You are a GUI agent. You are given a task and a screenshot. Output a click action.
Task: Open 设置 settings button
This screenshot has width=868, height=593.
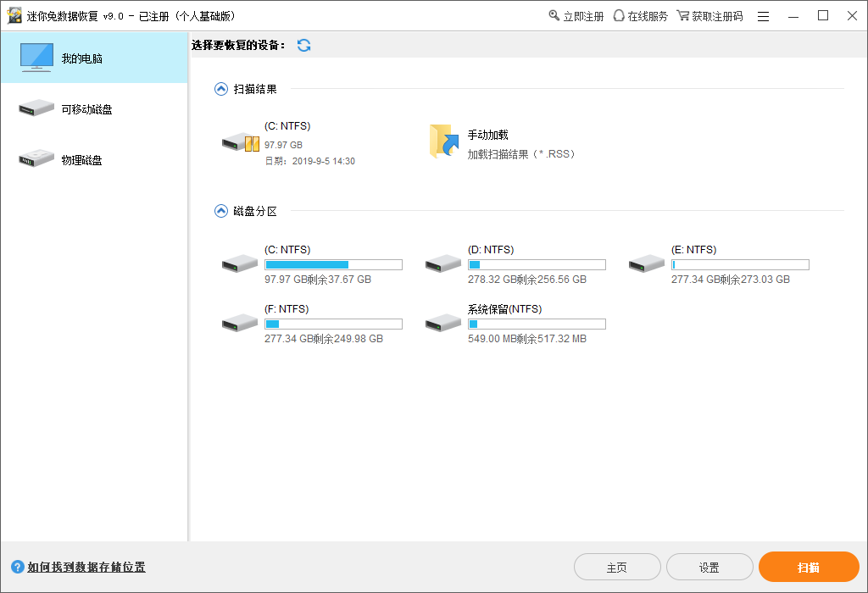click(x=709, y=567)
